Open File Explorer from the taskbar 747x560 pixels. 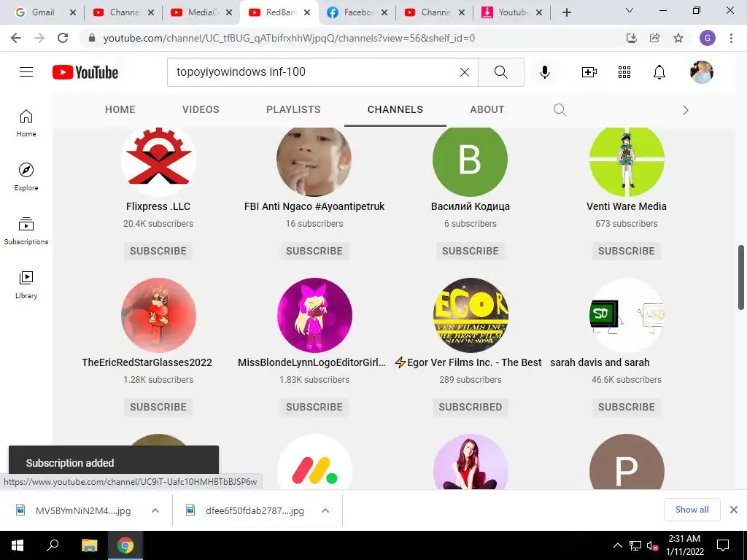(89, 545)
